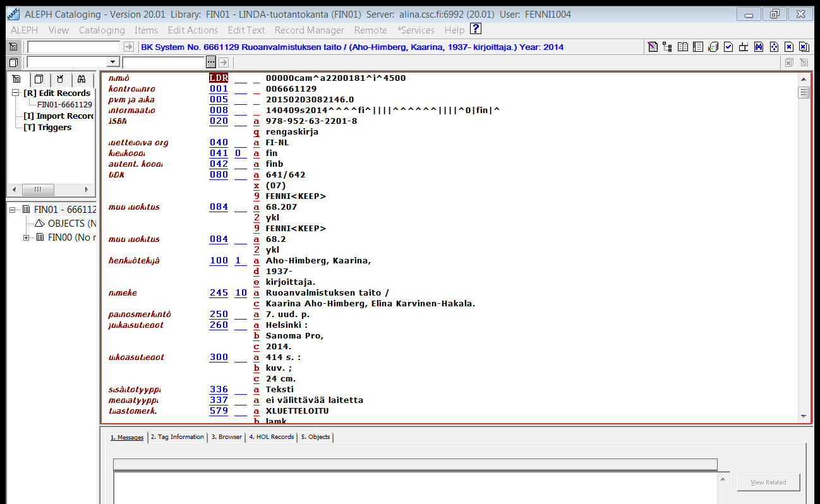Switch to the 3. Browser tab
This screenshot has width=820, height=504.
click(x=227, y=436)
